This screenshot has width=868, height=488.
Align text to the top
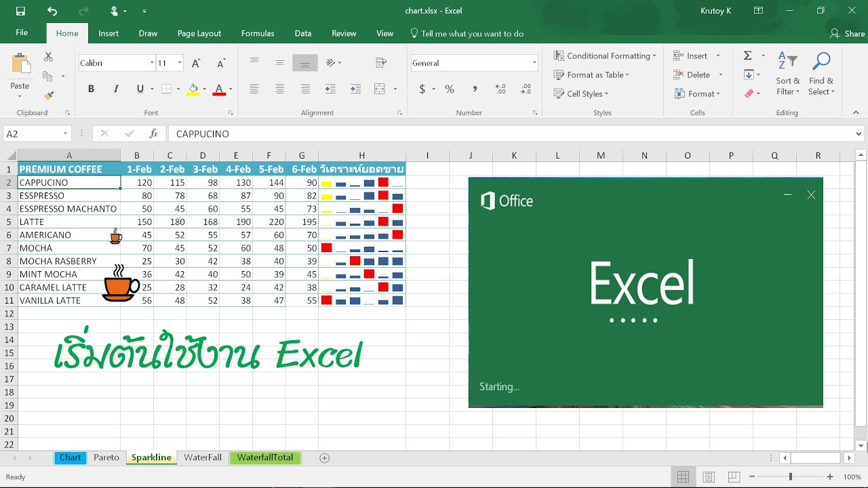pyautogui.click(x=254, y=62)
